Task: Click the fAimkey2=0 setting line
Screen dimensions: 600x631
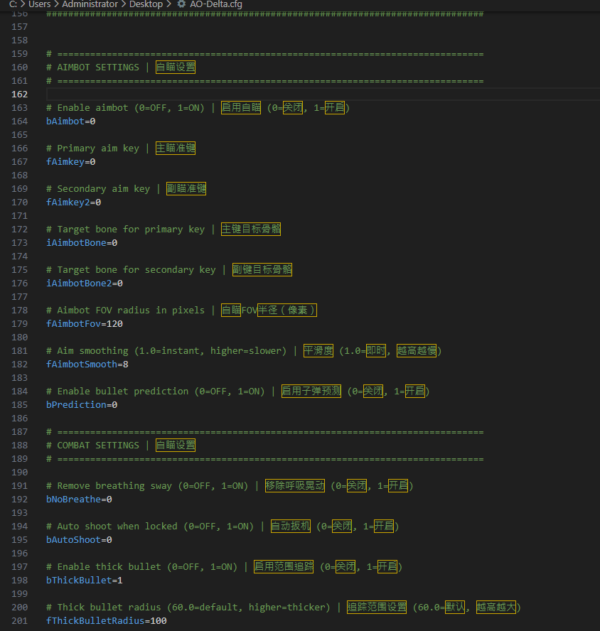Action: coord(73,202)
